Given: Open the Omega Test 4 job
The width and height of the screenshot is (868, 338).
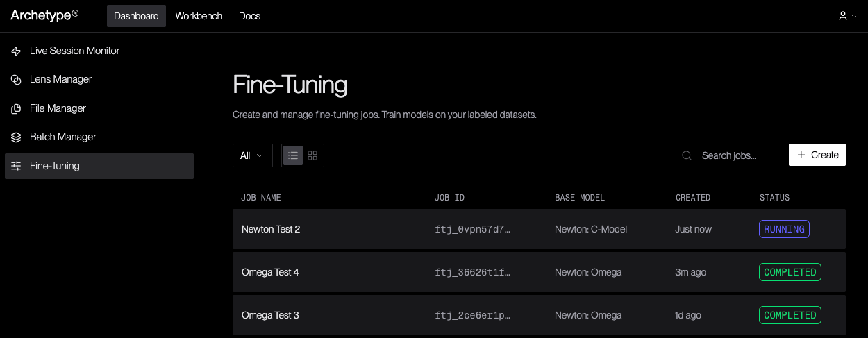Looking at the screenshot, I should click(x=539, y=272).
